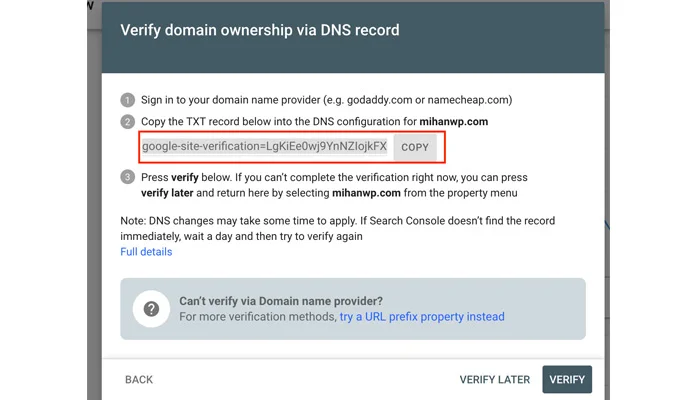
Task: Click the step 1 number icon
Action: pos(127,99)
